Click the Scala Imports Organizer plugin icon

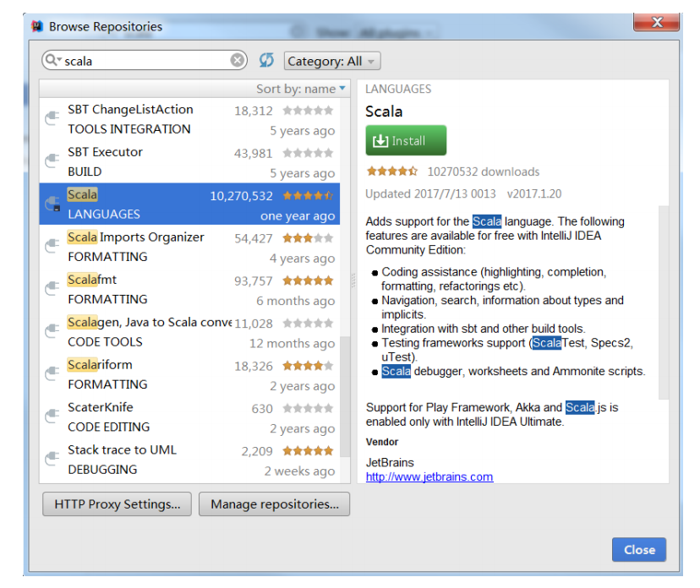coord(52,246)
